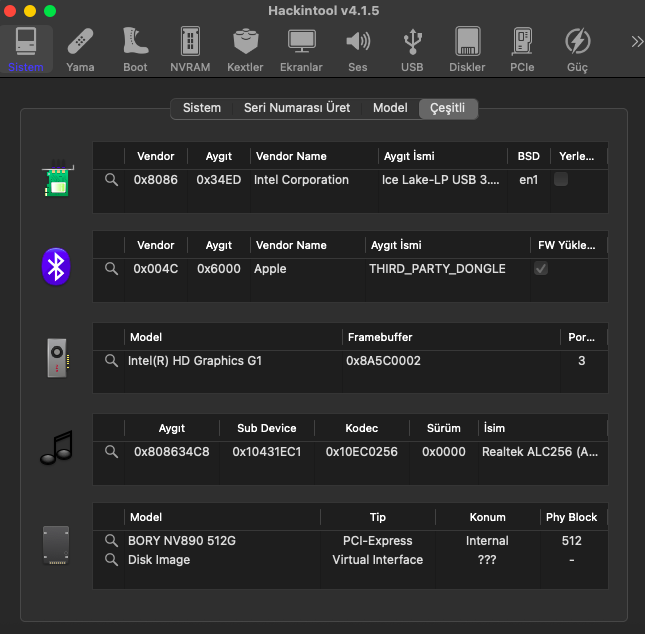Toggle the Yerleşik checkbox for en1
This screenshot has height=634, width=645.
point(561,179)
